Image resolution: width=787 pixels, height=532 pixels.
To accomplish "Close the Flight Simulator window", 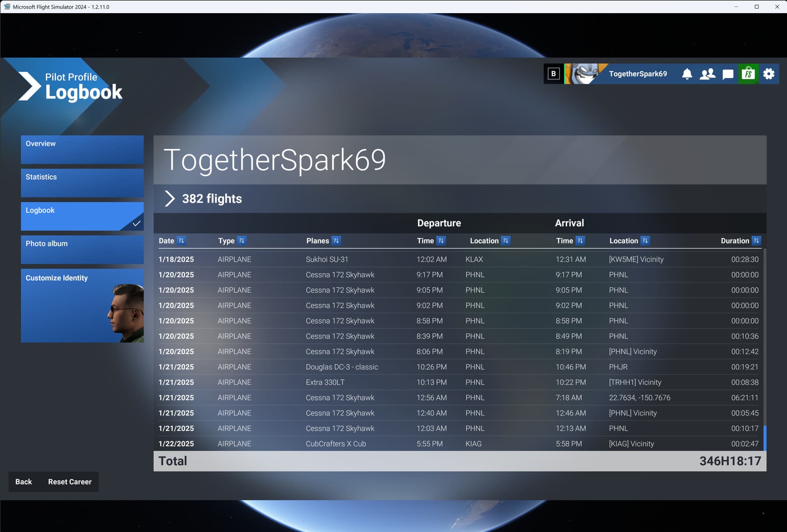I will pyautogui.click(x=777, y=7).
